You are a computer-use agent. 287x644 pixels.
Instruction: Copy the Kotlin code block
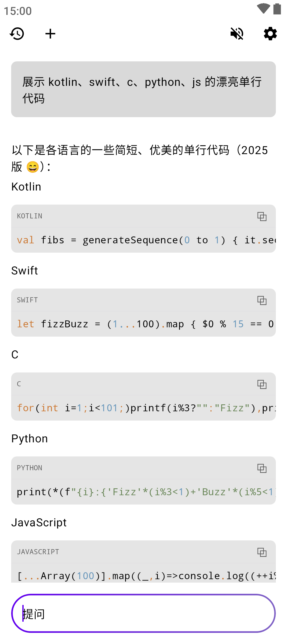262,216
